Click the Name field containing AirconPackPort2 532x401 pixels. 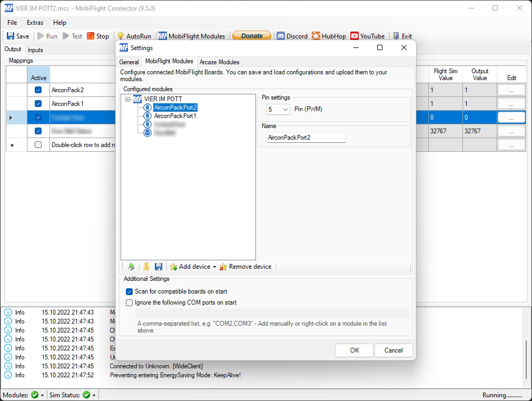coord(306,138)
